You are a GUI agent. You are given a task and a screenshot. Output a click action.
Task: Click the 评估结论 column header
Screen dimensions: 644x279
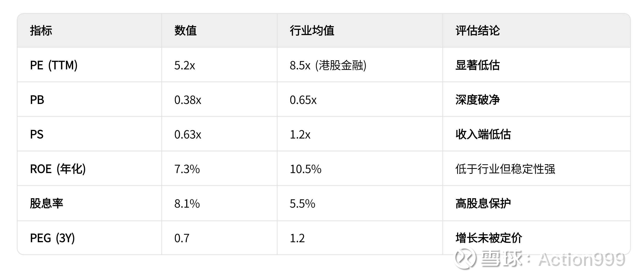(477, 31)
